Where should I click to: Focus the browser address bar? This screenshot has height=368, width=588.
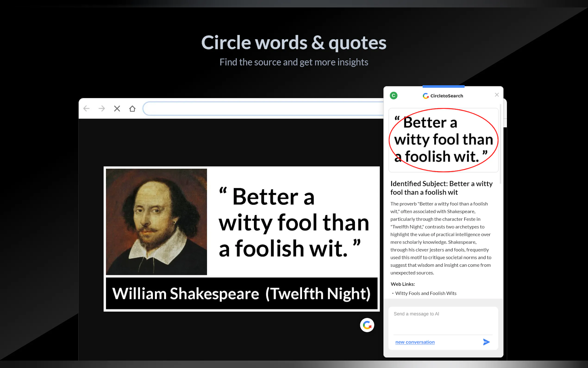click(x=263, y=108)
